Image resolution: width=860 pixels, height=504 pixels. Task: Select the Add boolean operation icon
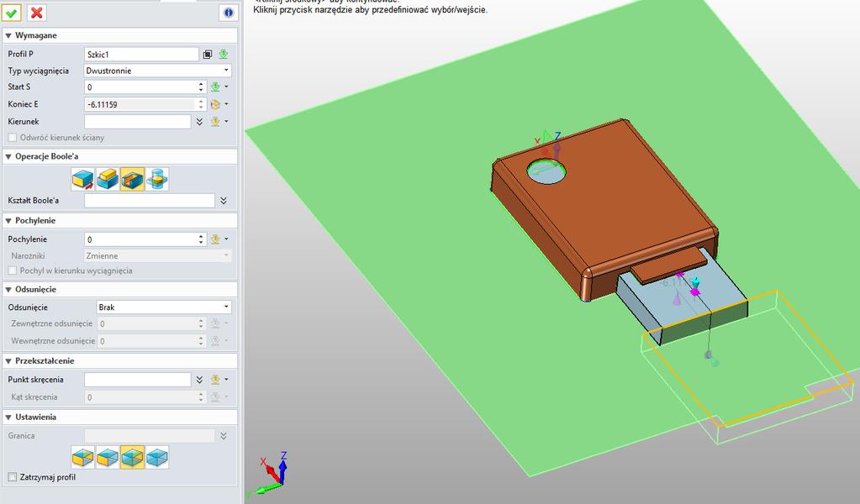pyautogui.click(x=108, y=179)
